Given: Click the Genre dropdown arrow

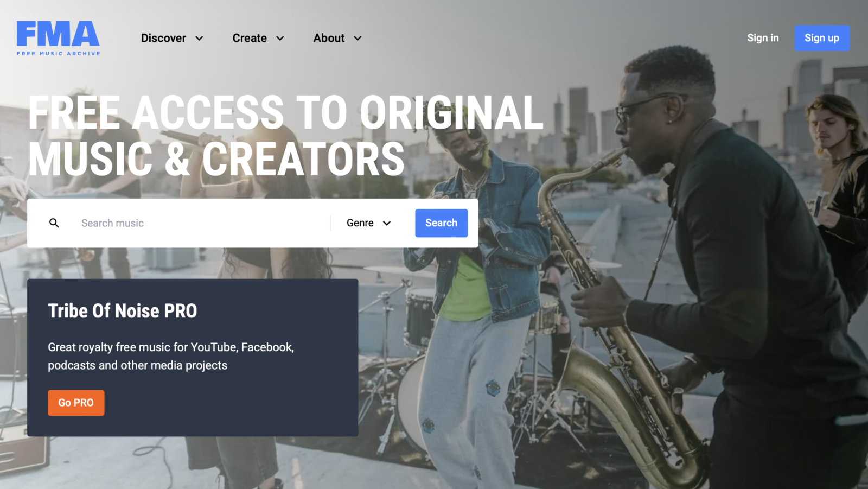Looking at the screenshot, I should (x=387, y=223).
